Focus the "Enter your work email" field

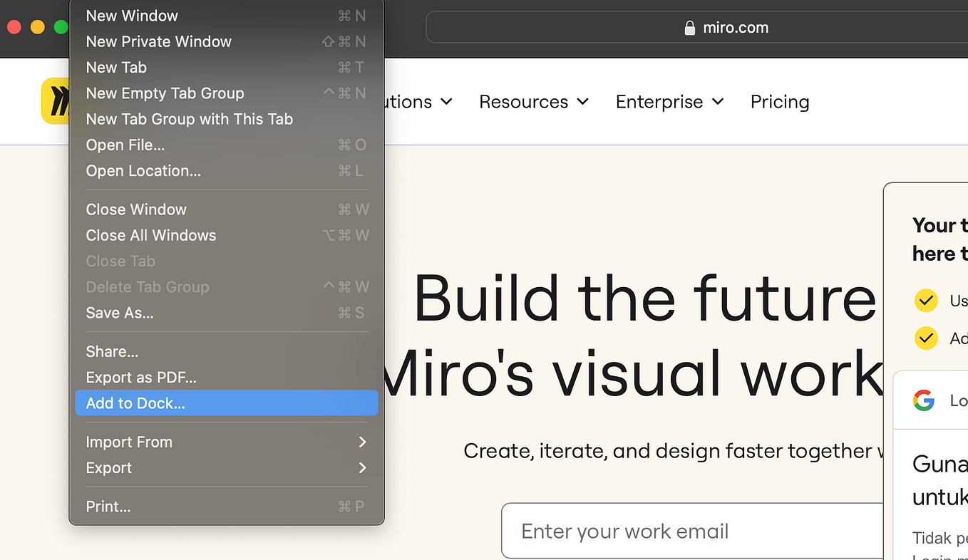tap(691, 532)
